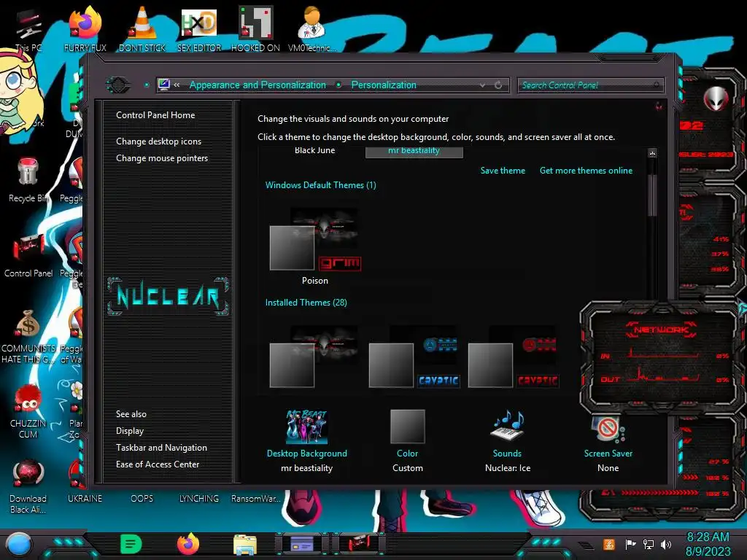This screenshot has height=560, width=747.
Task: Open the volume speaker tray icon
Action: pos(666,544)
